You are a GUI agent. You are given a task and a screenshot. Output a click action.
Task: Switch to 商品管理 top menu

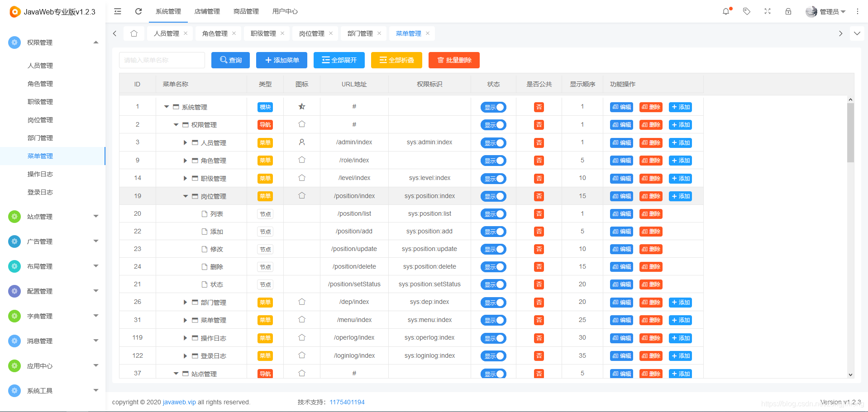[246, 11]
